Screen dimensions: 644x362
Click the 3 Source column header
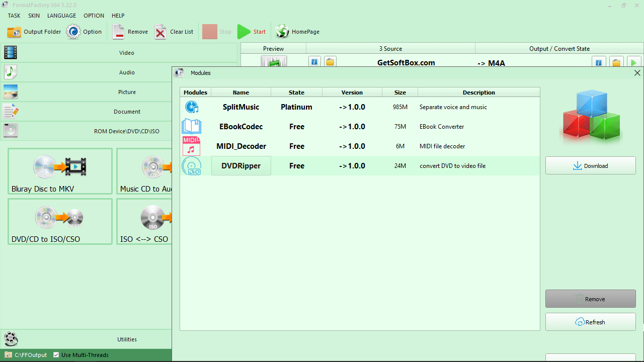(390, 49)
